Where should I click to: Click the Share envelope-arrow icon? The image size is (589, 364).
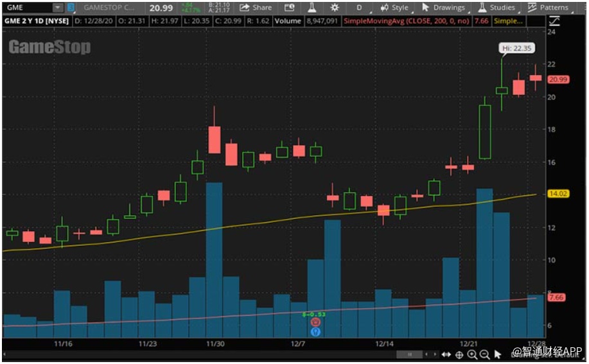(x=245, y=8)
